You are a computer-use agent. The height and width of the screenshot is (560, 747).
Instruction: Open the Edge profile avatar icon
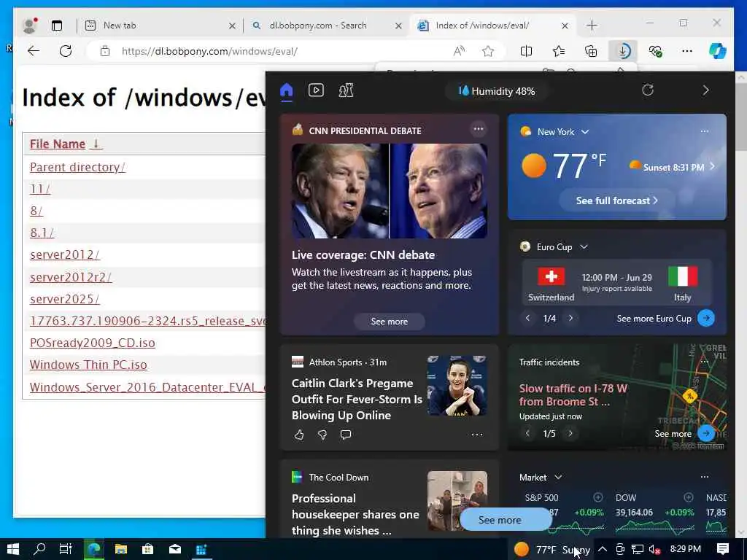tap(30, 26)
